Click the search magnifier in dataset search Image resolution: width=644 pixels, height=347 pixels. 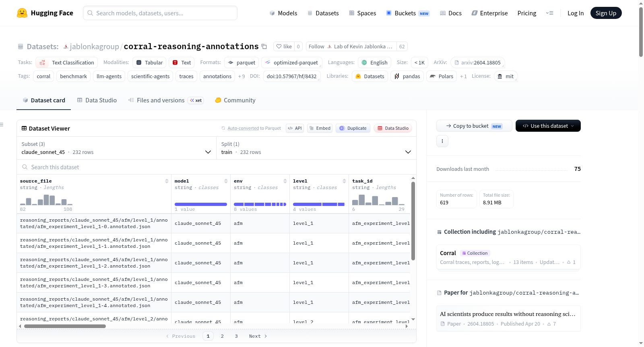point(25,167)
